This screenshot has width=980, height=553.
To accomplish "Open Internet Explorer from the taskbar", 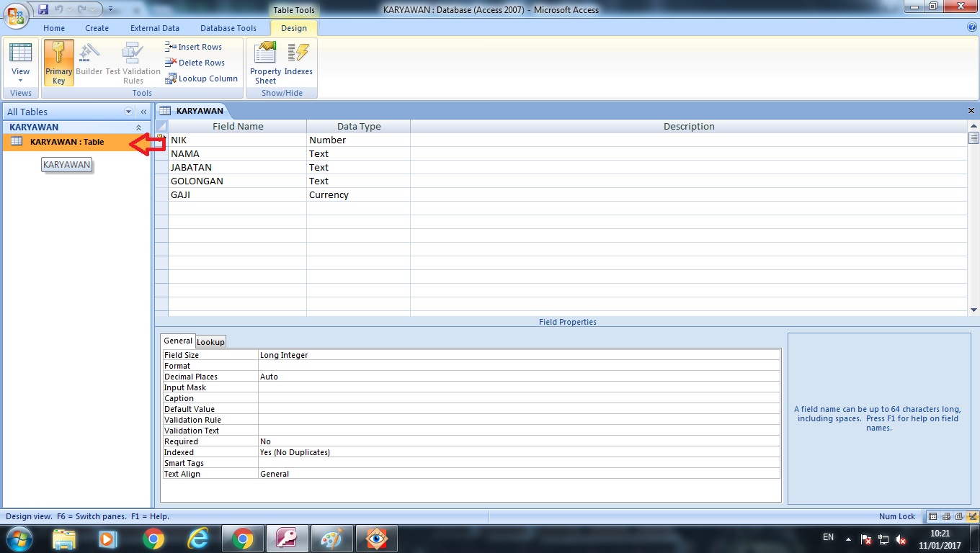I will (197, 539).
